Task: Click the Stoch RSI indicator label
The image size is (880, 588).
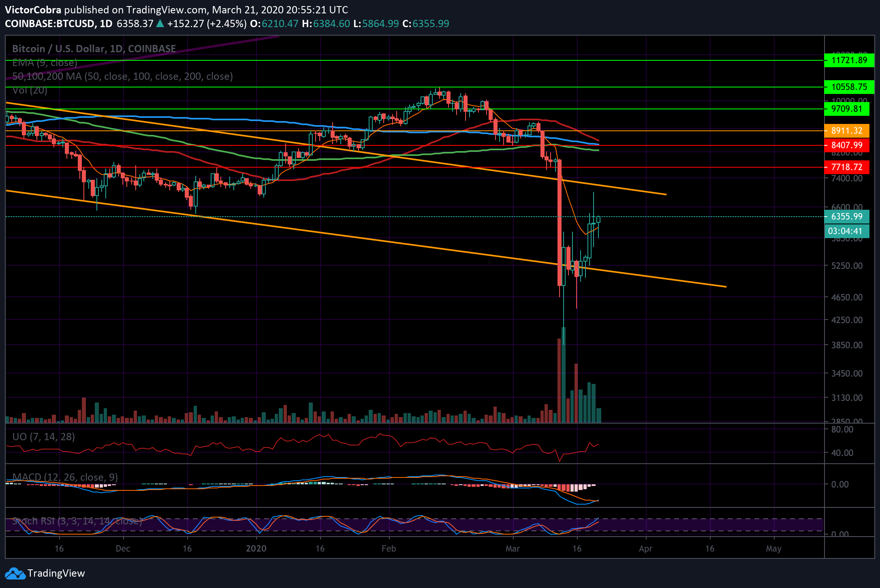Action: (x=77, y=521)
